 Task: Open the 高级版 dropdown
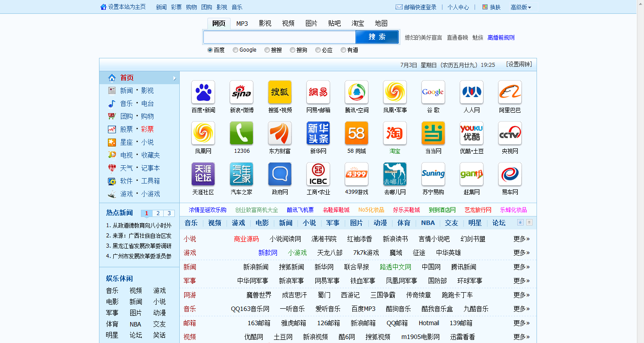pos(521,7)
